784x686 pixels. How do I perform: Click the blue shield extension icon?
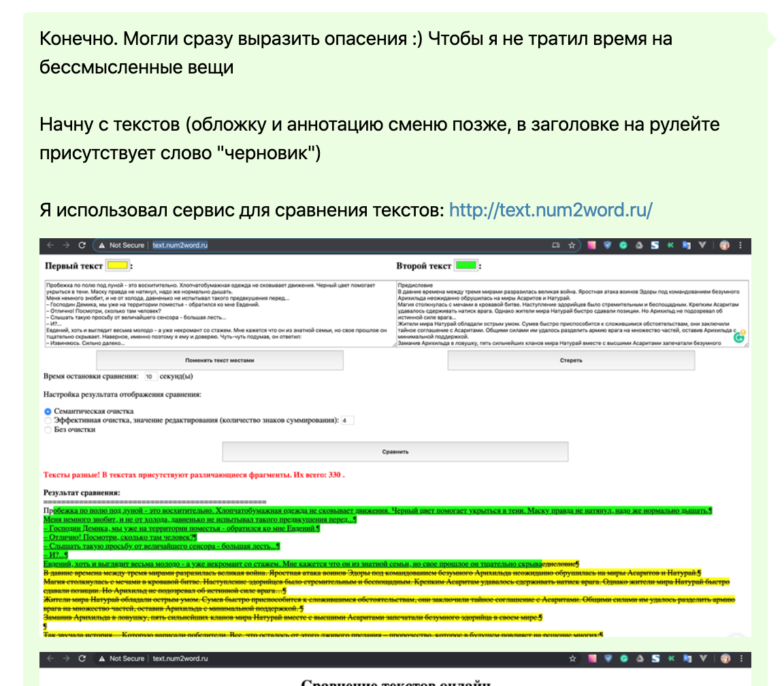tap(607, 246)
